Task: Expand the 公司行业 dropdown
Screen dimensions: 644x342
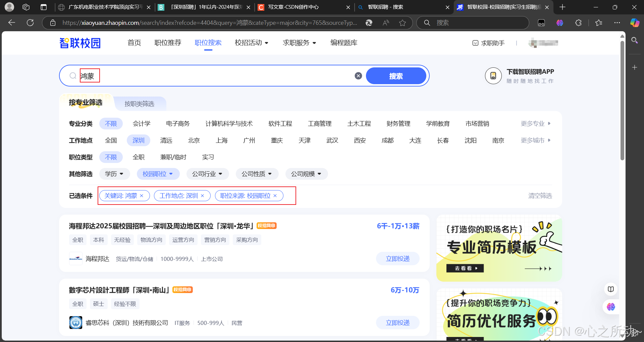Action: click(208, 174)
